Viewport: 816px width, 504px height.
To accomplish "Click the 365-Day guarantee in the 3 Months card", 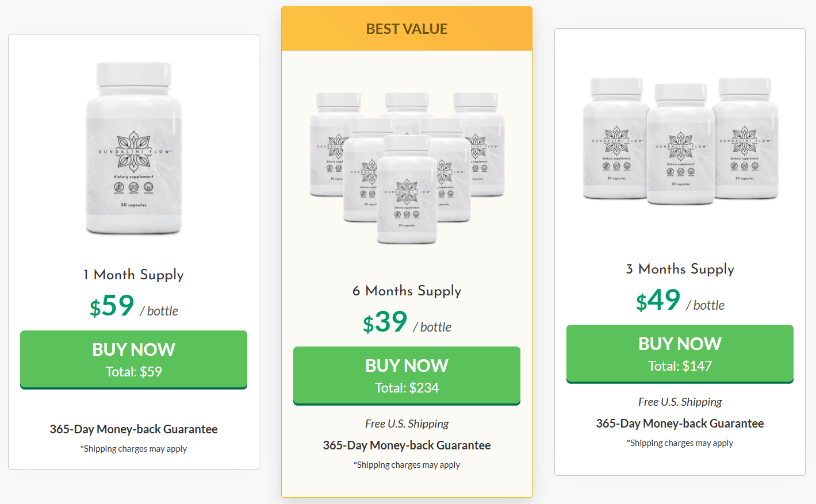I will click(x=680, y=424).
